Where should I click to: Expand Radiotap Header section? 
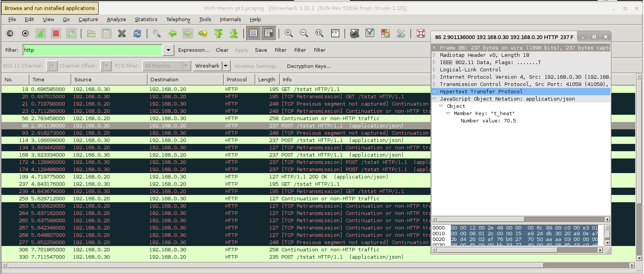click(x=434, y=55)
